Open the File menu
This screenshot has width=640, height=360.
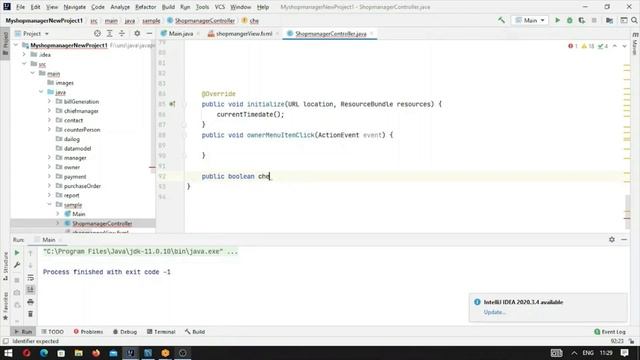click(x=20, y=7)
